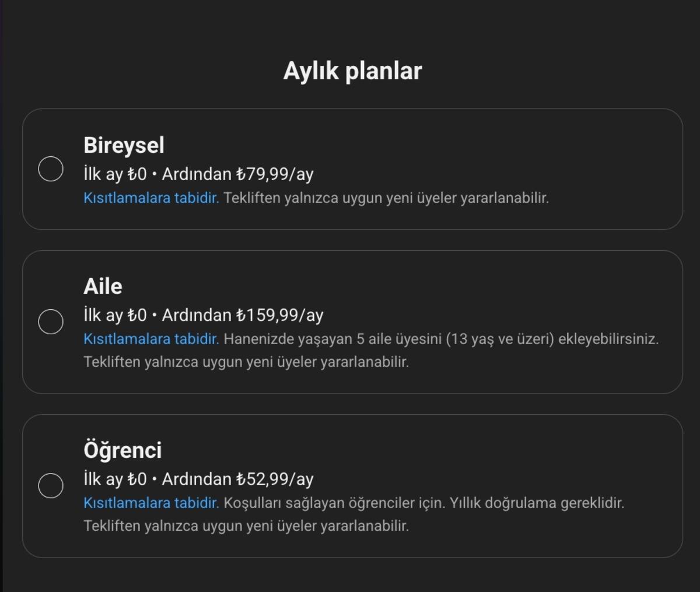This screenshot has width=700, height=592.
Task: Click the ₺52,99/ay Öğrenci price line
Action: 237,479
